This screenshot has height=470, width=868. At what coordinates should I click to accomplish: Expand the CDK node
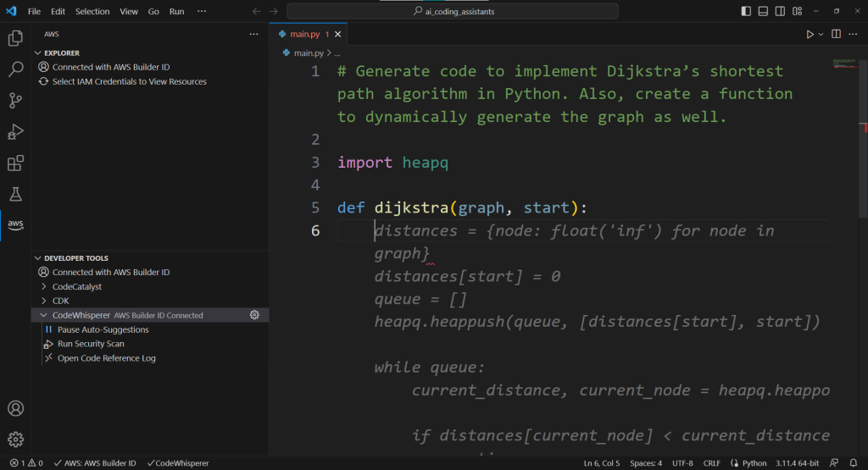44,301
